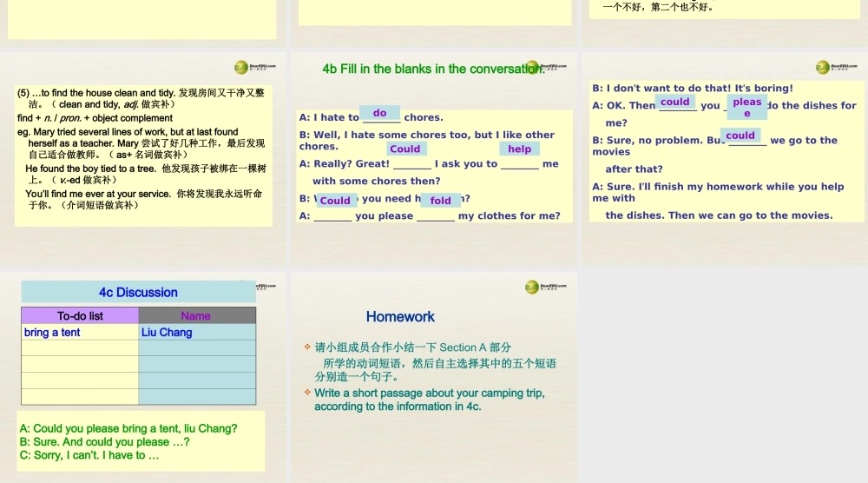Click 'Write a short passage about your camping trip'
868x483 pixels.
pyautogui.click(x=430, y=393)
